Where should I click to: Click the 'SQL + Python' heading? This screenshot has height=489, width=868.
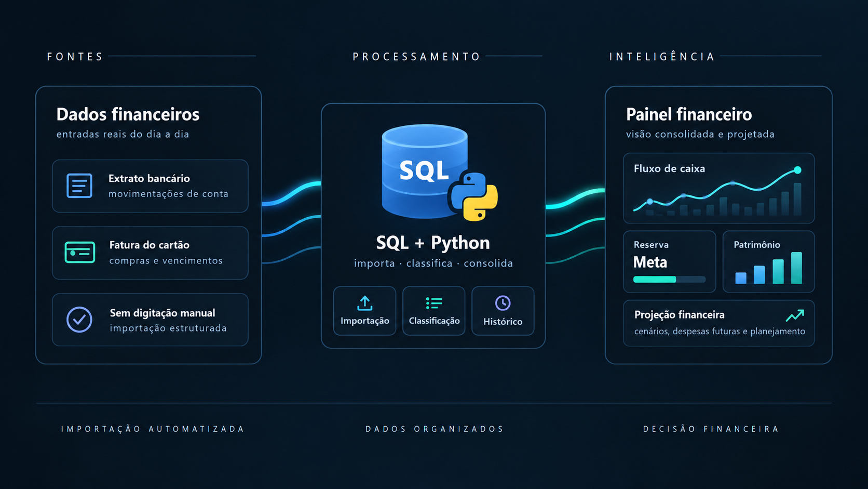point(433,243)
